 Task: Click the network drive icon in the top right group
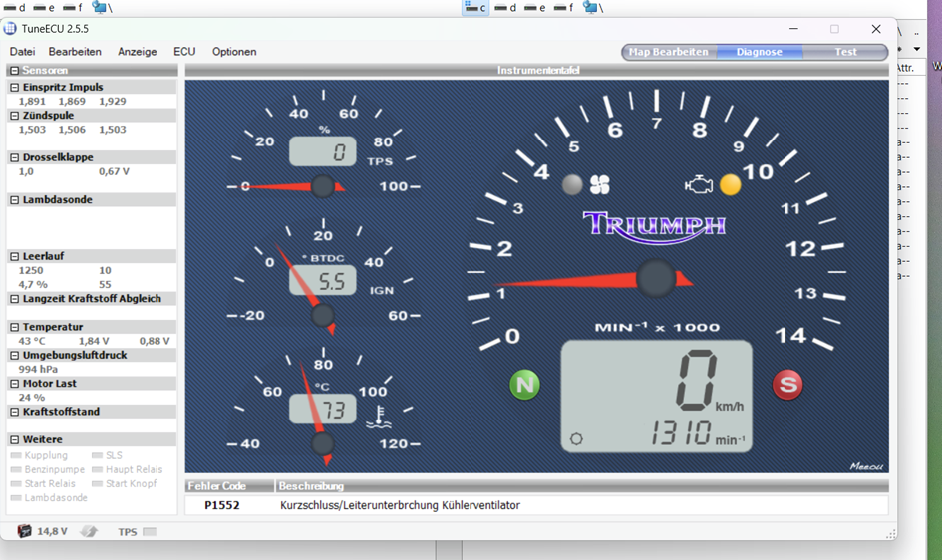[592, 7]
